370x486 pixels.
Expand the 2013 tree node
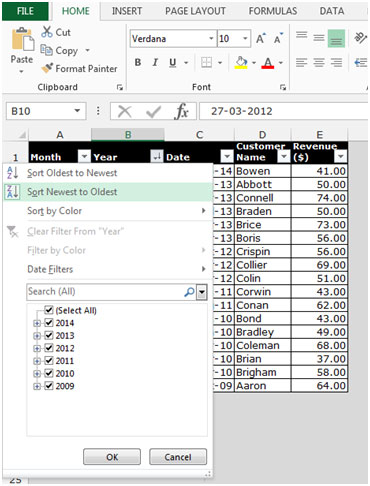[37, 336]
